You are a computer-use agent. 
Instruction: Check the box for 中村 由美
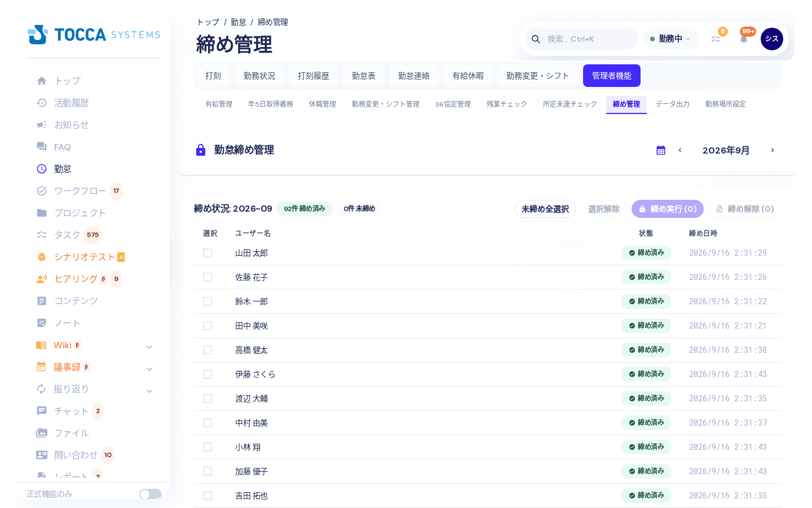[208, 423]
